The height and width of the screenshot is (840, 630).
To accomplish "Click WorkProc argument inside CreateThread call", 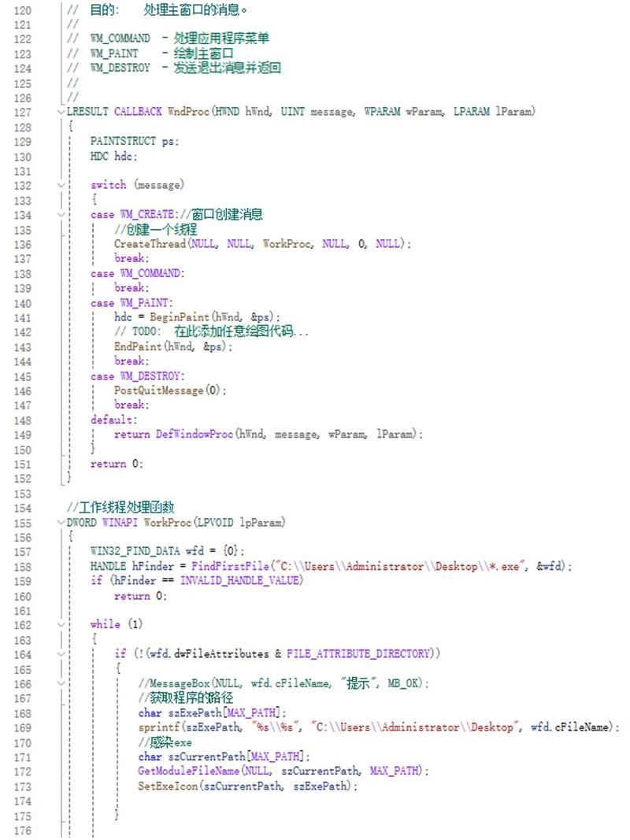I will [x=287, y=244].
